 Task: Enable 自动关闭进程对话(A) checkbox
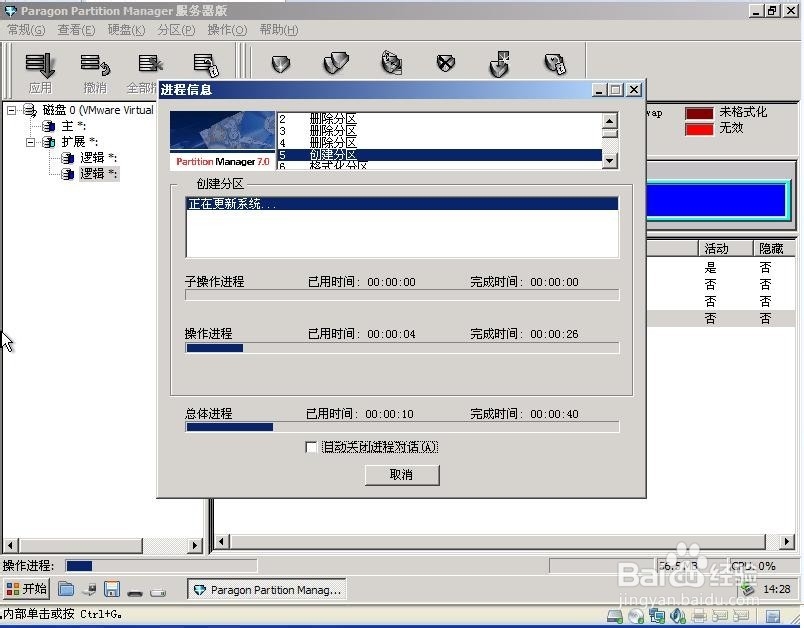pos(311,447)
